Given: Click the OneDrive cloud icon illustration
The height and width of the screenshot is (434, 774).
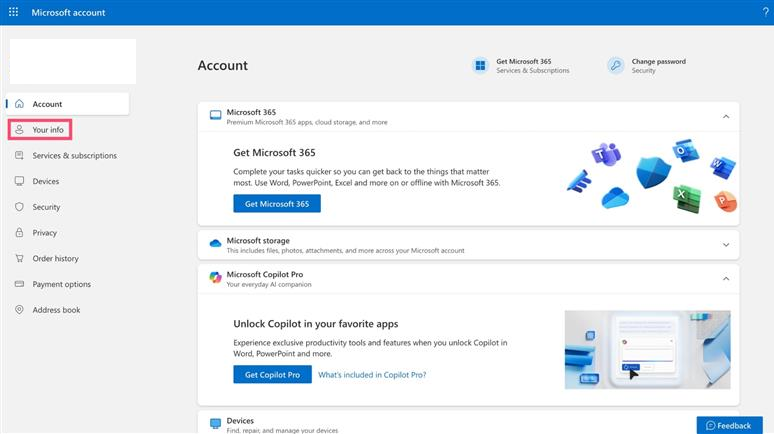Looking at the screenshot, I should click(615, 197).
